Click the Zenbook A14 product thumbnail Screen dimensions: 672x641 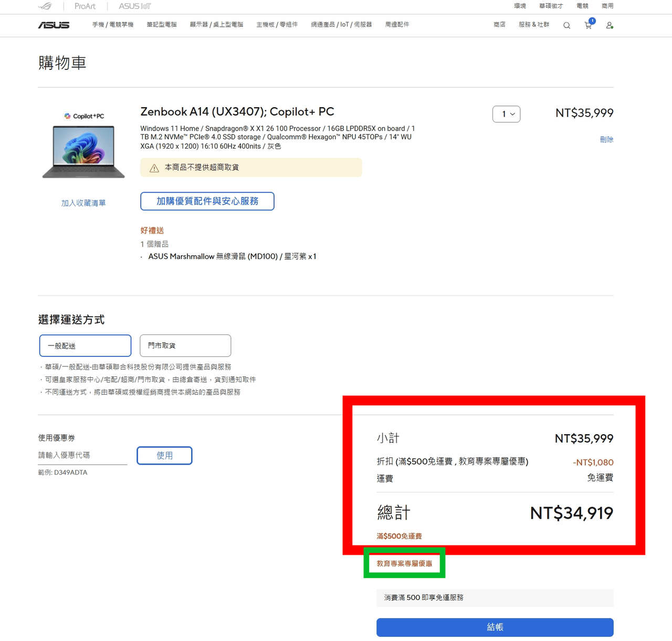coord(83,145)
